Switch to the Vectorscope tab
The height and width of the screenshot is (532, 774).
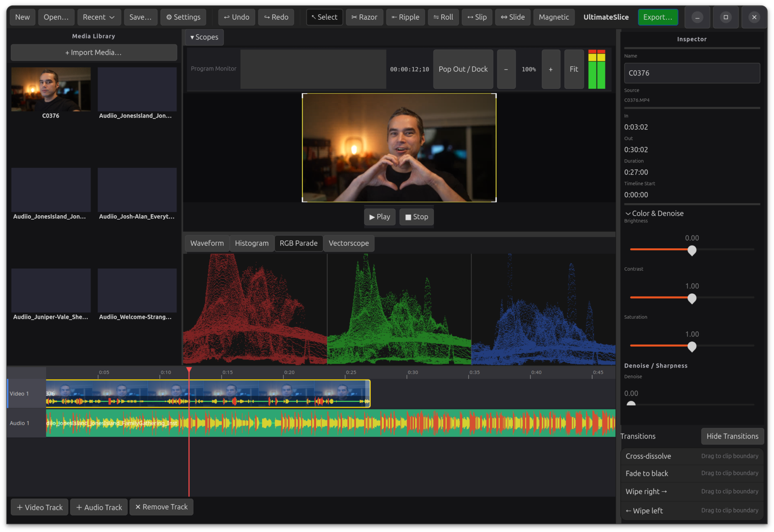click(x=348, y=243)
